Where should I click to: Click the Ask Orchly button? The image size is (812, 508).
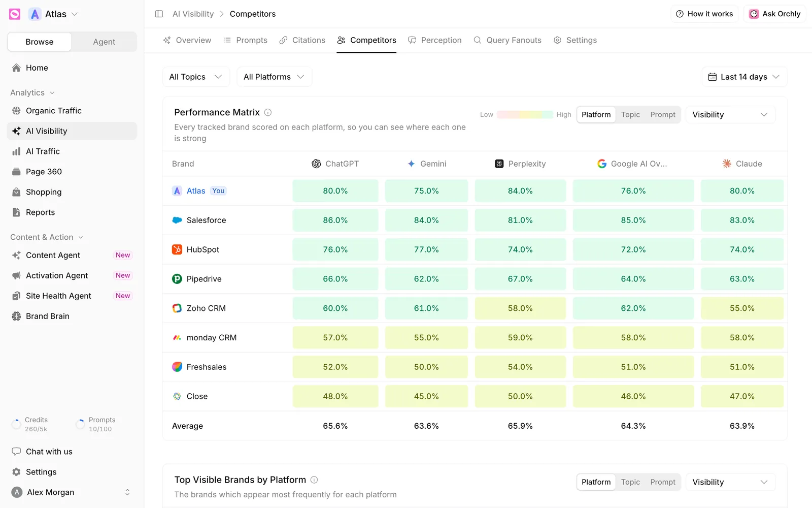tap(775, 14)
